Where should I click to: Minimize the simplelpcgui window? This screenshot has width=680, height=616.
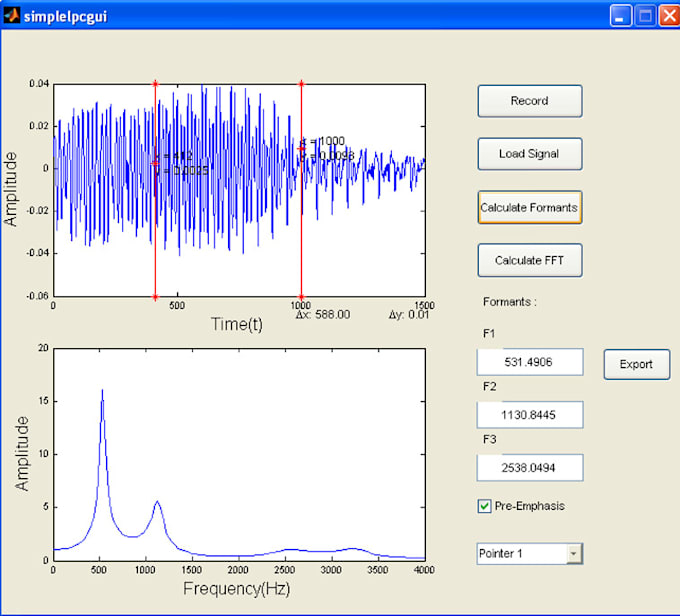pos(620,16)
